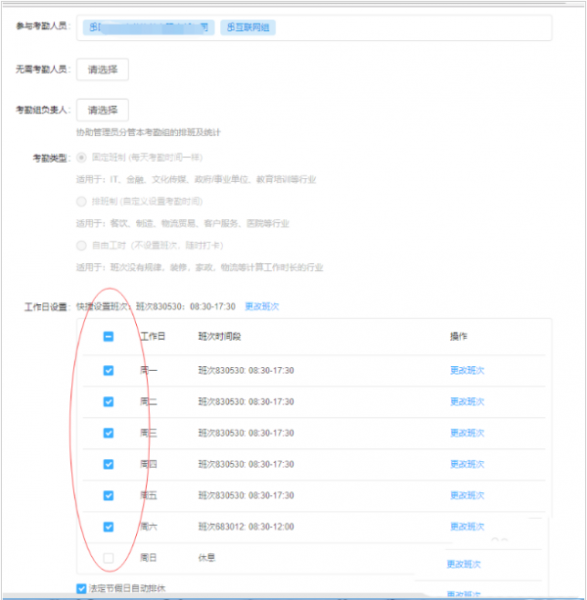Click 更改班次 link in 周四 row
Image resolution: width=587 pixels, height=600 pixels.
pyautogui.click(x=467, y=465)
